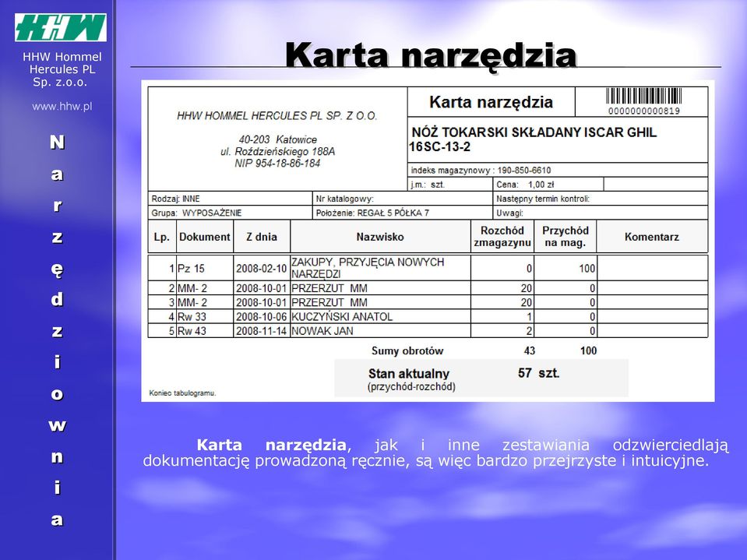Click the 'Koniec tabulogramu.' footer text
747x560 pixels.
(182, 393)
